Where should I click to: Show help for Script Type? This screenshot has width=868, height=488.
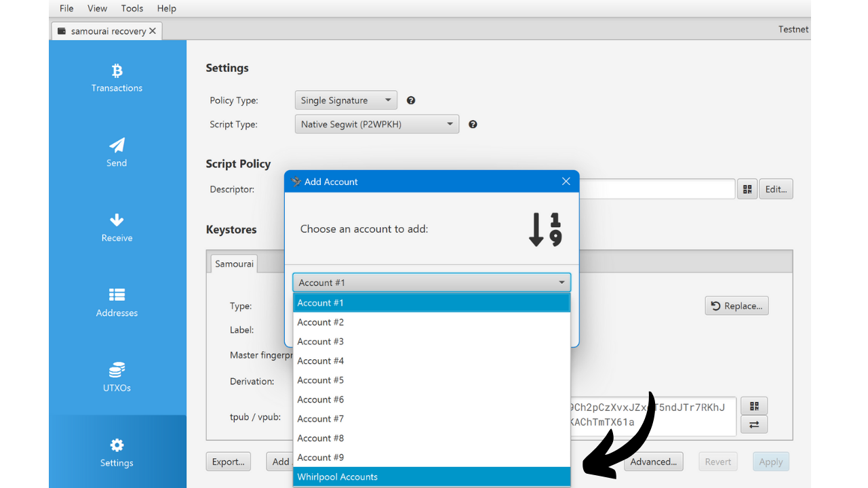pyautogui.click(x=473, y=125)
